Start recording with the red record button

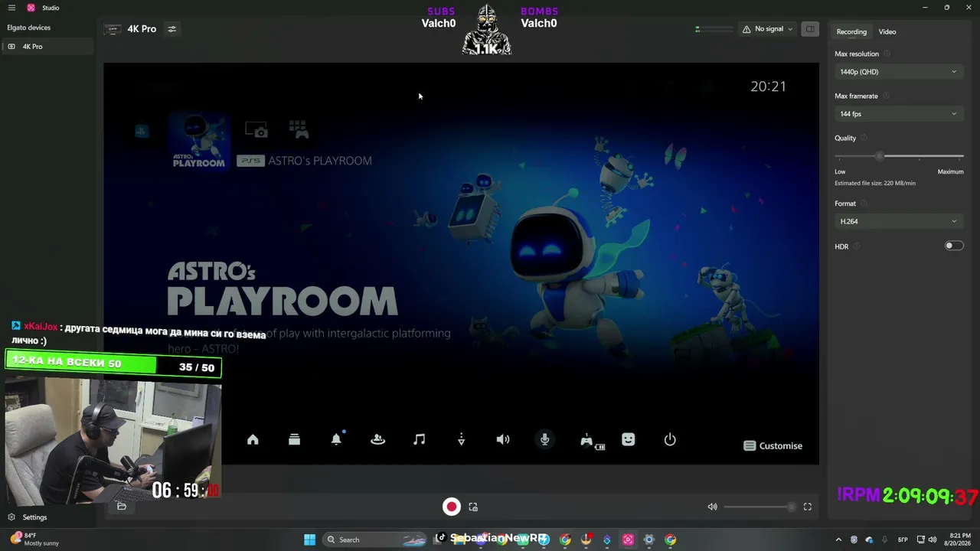click(x=452, y=507)
